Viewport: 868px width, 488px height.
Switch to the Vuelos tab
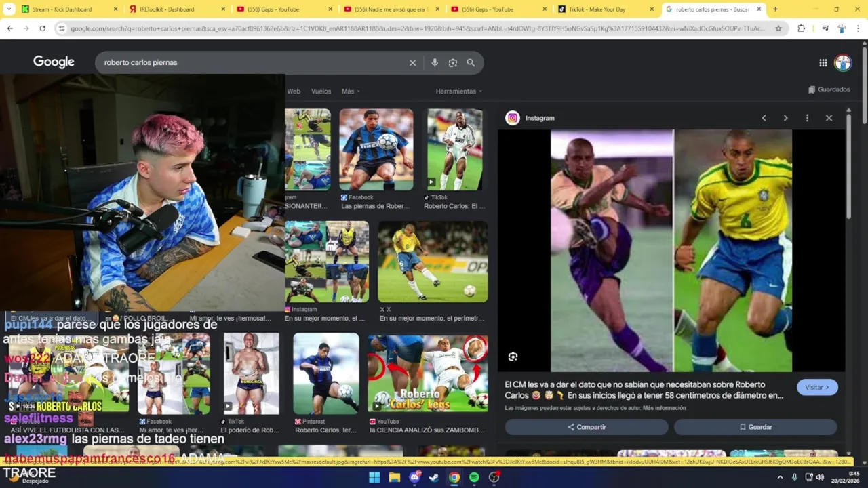[321, 91]
